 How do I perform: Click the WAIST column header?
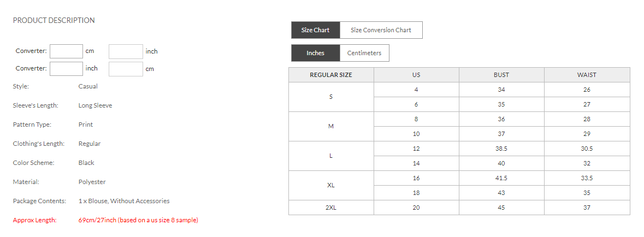click(587, 75)
